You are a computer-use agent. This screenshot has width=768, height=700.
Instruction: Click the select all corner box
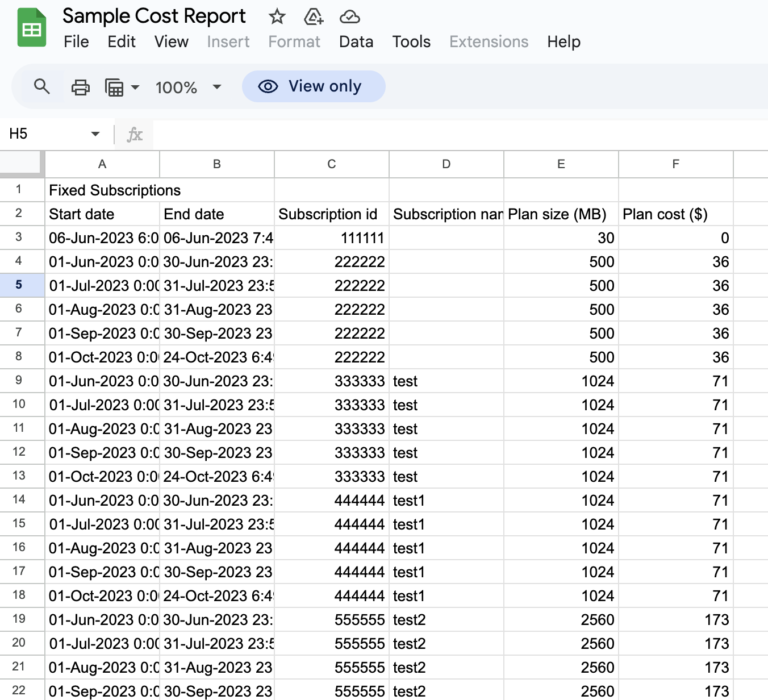click(22, 164)
